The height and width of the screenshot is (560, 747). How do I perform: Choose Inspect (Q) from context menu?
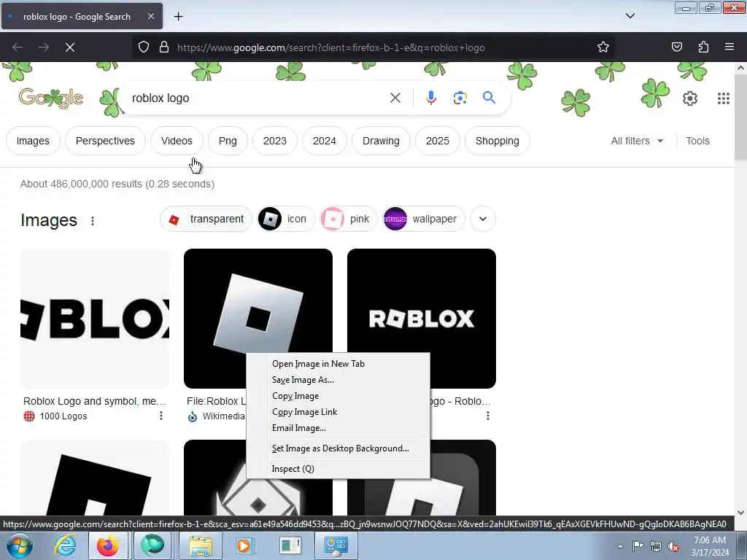point(338,469)
